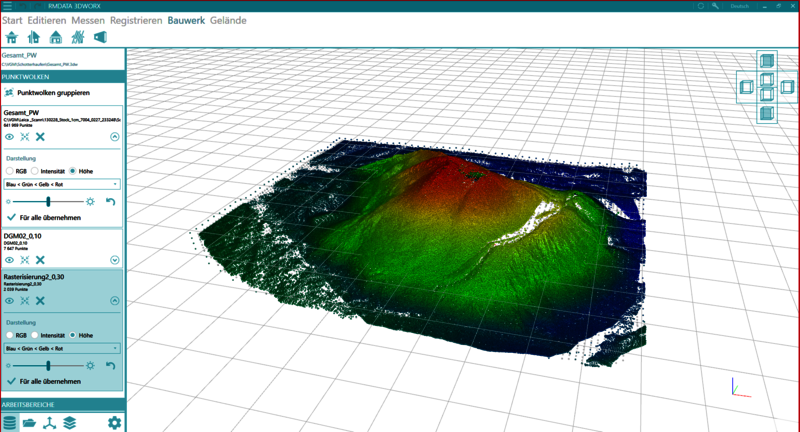Toggle the Rasterisierung2_0,30 eye icon
Screen dimensions: 800x432
[9, 301]
